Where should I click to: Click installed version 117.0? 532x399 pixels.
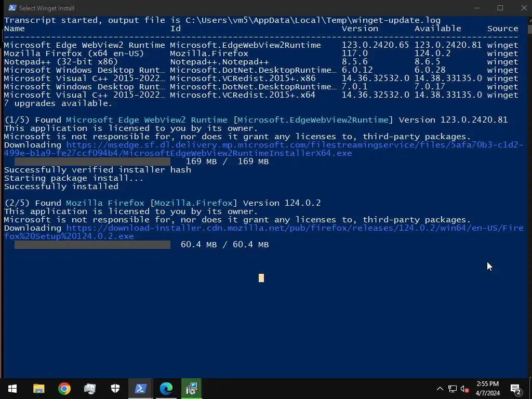354,54
